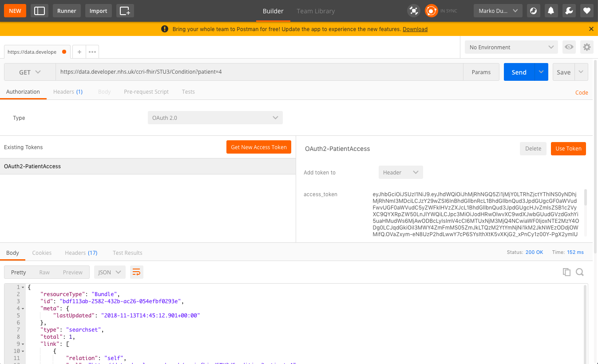Search the response body magnifier icon
Viewport: 598px width, 364px height.
(580, 272)
